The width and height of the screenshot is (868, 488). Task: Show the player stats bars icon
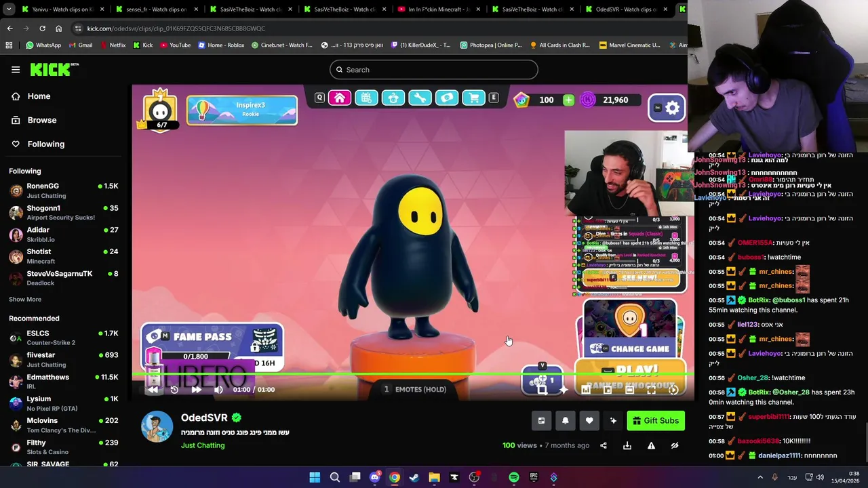586,390
